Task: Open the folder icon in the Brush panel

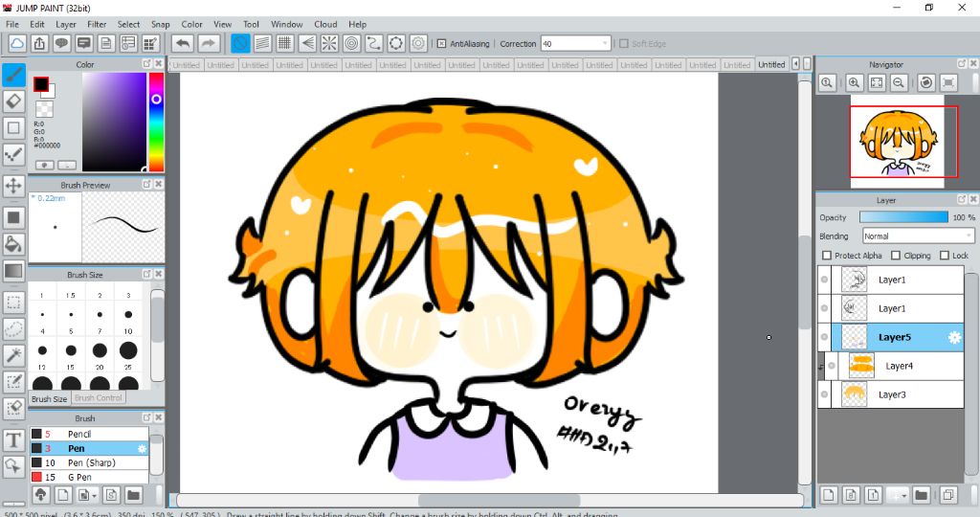Action: tap(133, 495)
